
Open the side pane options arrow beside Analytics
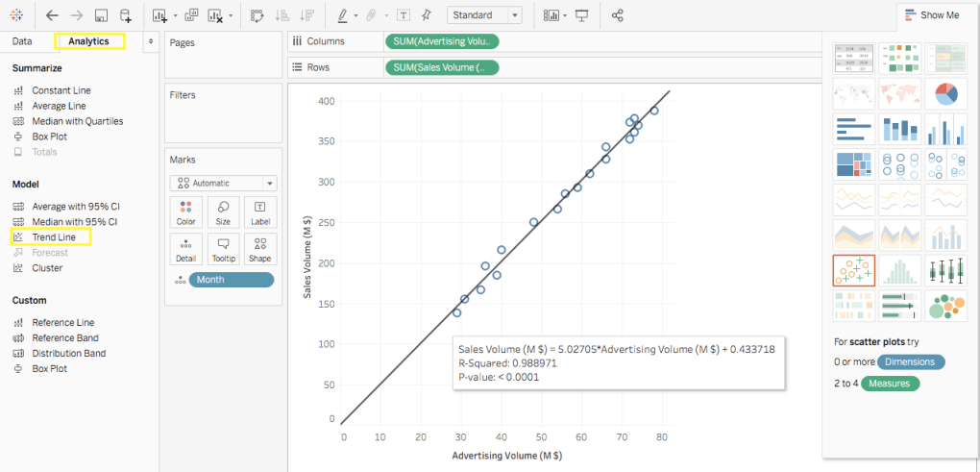(150, 41)
